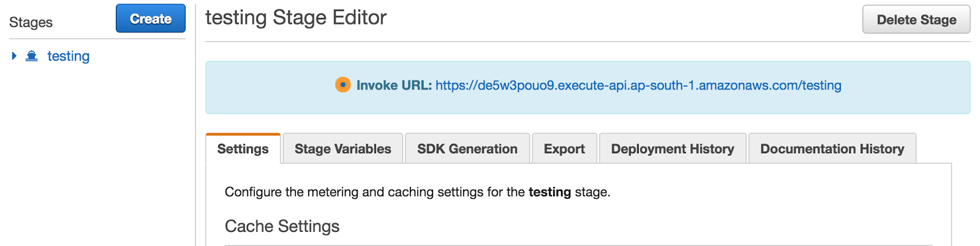The height and width of the screenshot is (246, 980).
Task: Click the stage icon beside testing
Action: click(32, 56)
